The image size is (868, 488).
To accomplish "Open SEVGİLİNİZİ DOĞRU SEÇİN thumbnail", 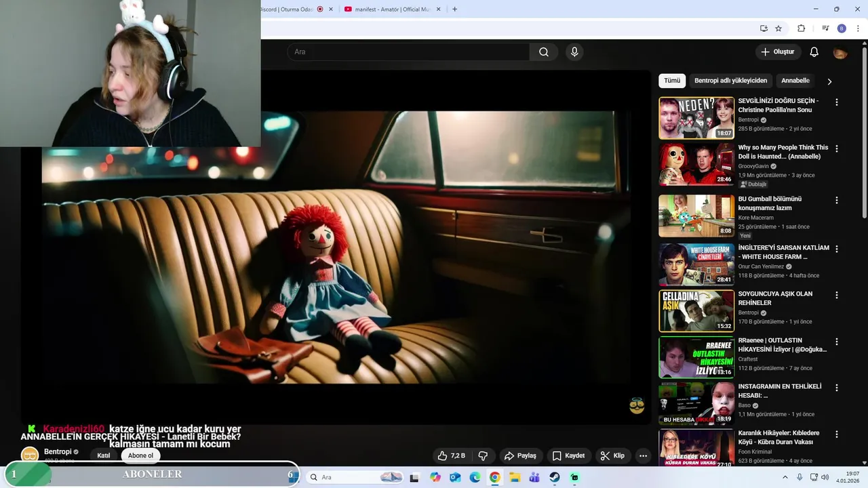I will pyautogui.click(x=696, y=118).
